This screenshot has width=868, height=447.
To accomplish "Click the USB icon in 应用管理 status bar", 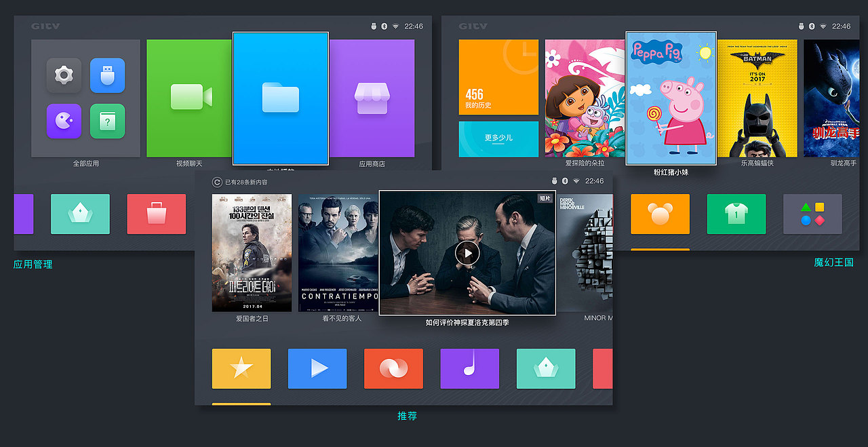I will coord(372,26).
